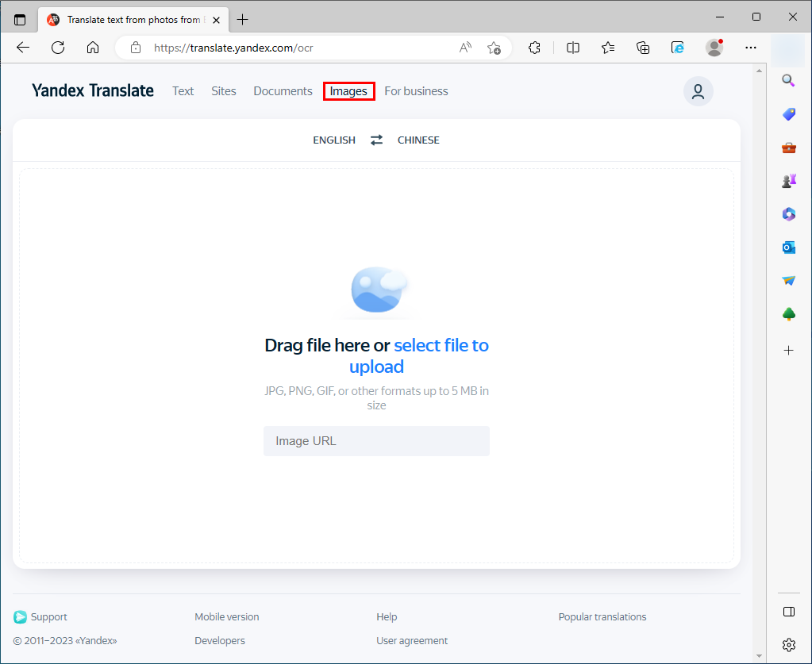Open Yandex account profile icon
The height and width of the screenshot is (664, 812).
coord(698,91)
